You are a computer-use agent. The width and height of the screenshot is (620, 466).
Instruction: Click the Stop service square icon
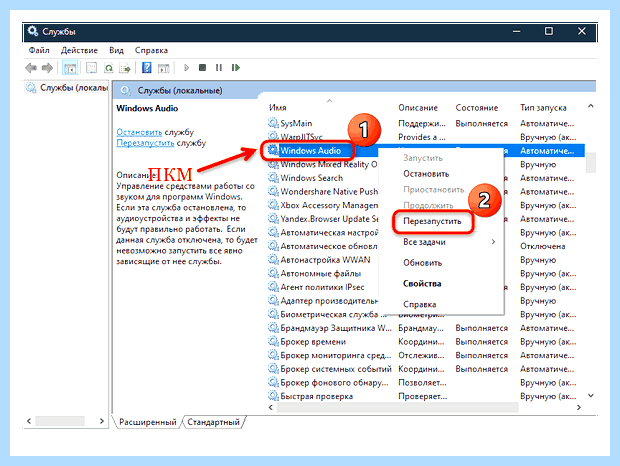point(202,68)
